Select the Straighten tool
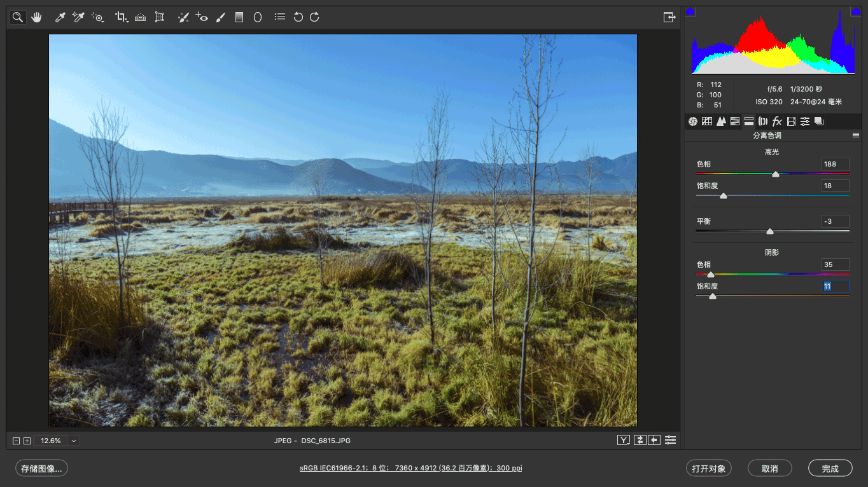Screen dimensions: 868x487 (x=141, y=18)
